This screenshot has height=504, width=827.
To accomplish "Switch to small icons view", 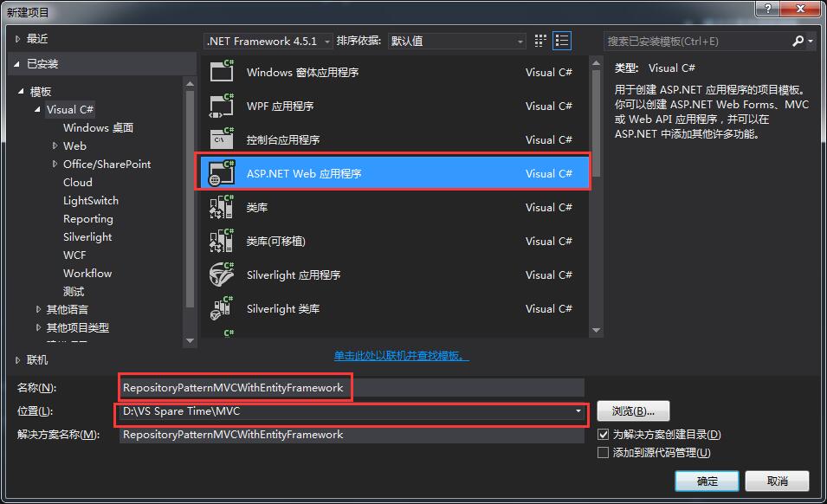I will pyautogui.click(x=540, y=41).
